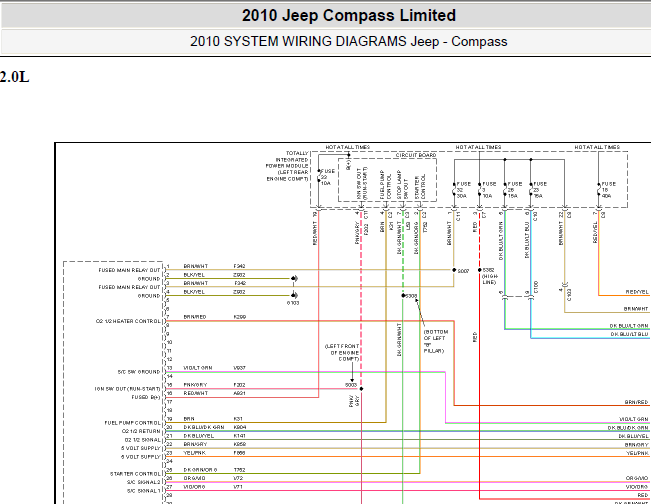Click the 'FUSE 23 15A' symbol
Viewport: 651px width, 504px height.
pyautogui.click(x=538, y=189)
